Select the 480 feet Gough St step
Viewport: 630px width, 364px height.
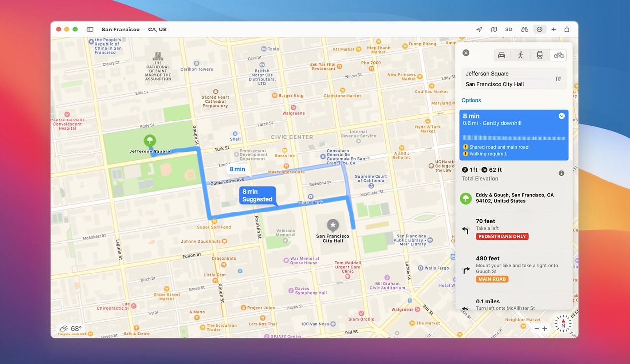(x=514, y=270)
